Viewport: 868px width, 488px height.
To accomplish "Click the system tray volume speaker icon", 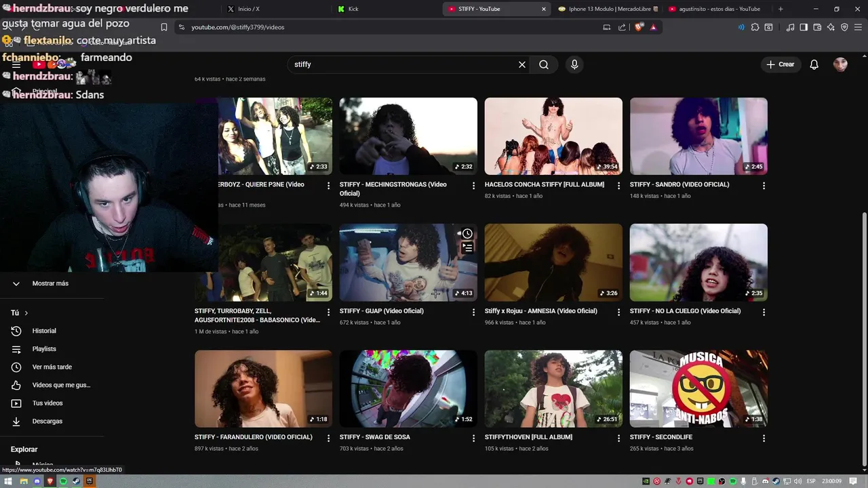I will (799, 481).
